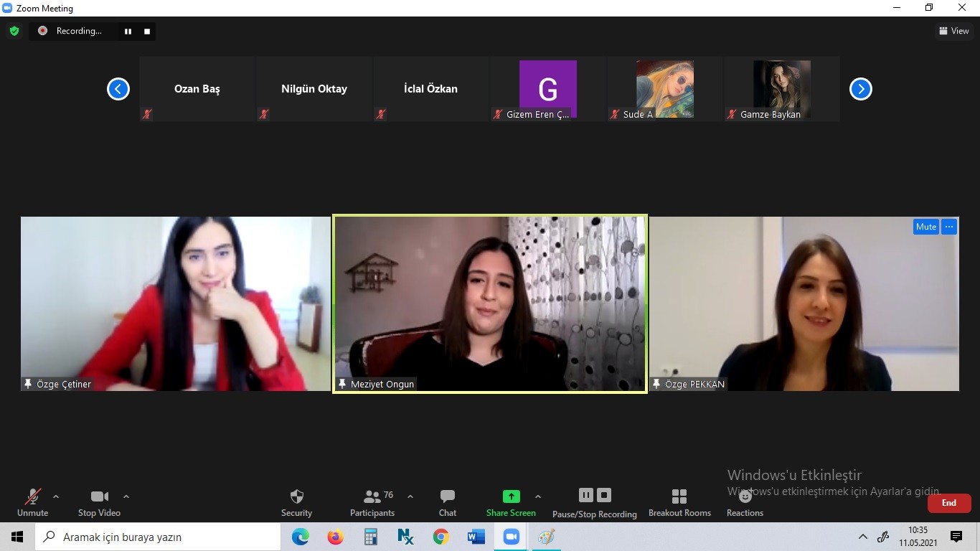This screenshot has width=980, height=551.
Task: Open Calculator from taskbar
Action: [x=371, y=537]
